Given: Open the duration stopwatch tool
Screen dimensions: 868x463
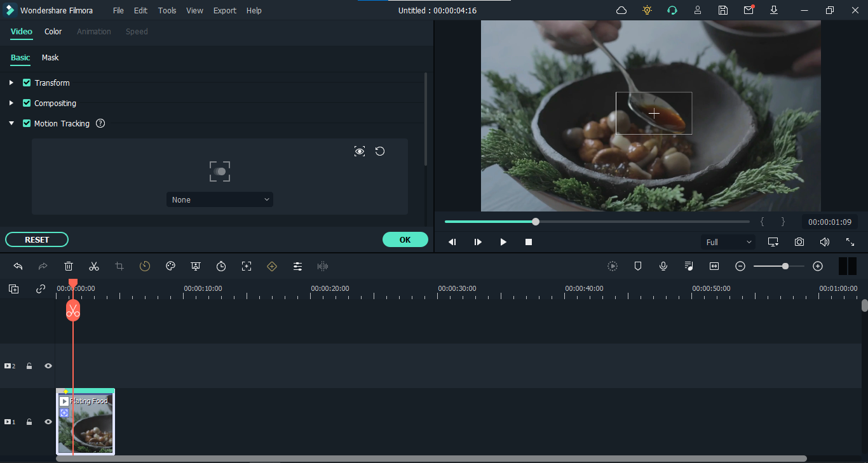Looking at the screenshot, I should click(x=221, y=267).
